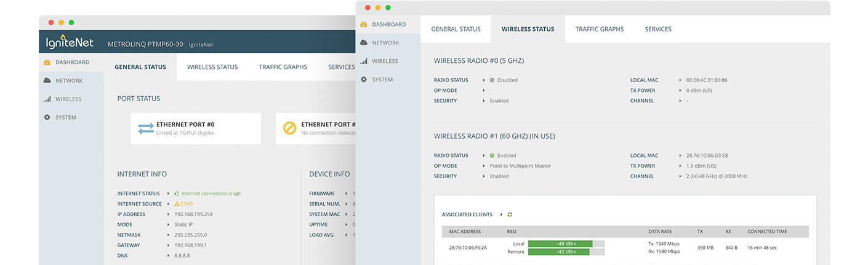The width and height of the screenshot is (868, 265).
Task: Click the Disabled status icon for Radio #0
Action: click(x=492, y=80)
